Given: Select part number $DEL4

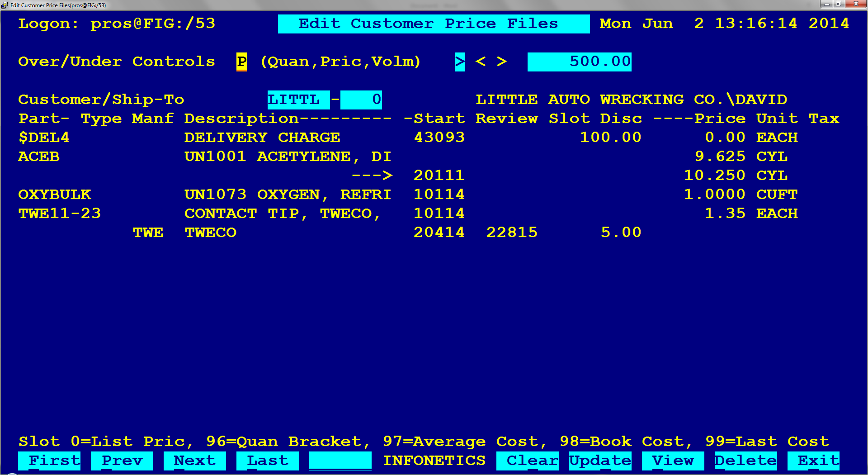Looking at the screenshot, I should [x=44, y=138].
